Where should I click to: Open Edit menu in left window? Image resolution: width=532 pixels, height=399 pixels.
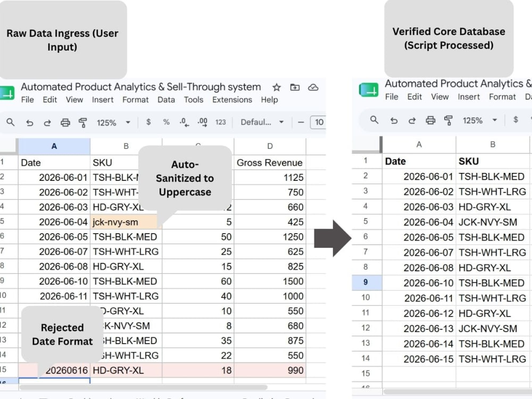point(50,100)
